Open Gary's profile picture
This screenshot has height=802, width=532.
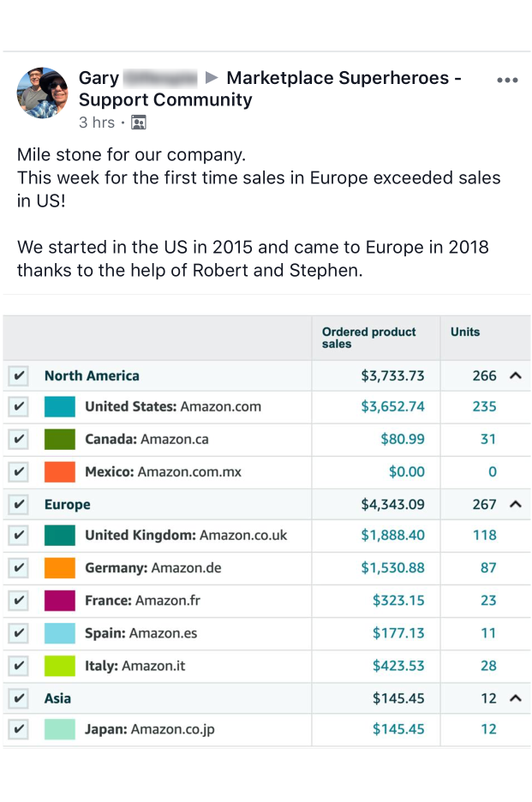42,93
